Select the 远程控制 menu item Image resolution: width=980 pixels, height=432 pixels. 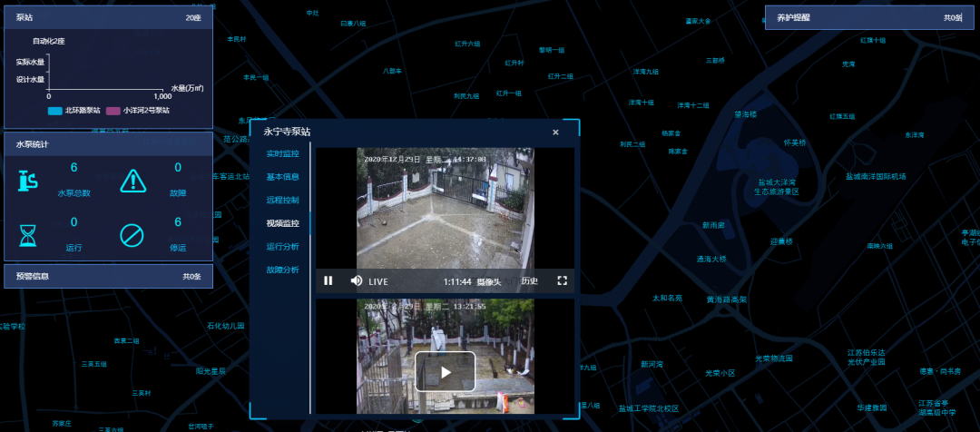282,200
